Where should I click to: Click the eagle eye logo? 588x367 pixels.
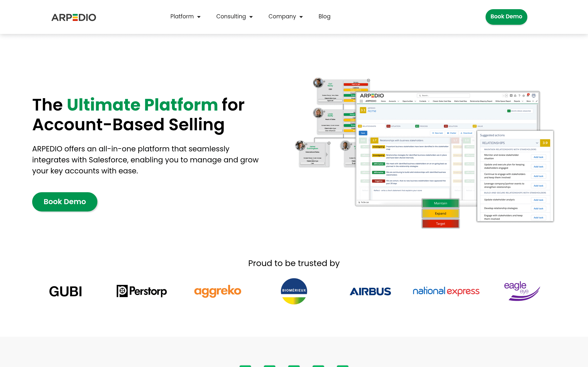click(x=522, y=291)
